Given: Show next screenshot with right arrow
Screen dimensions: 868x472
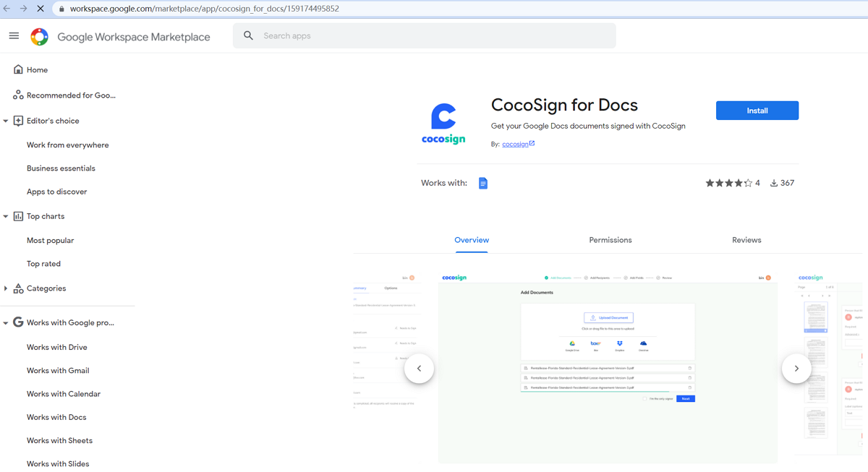Looking at the screenshot, I should (796, 369).
